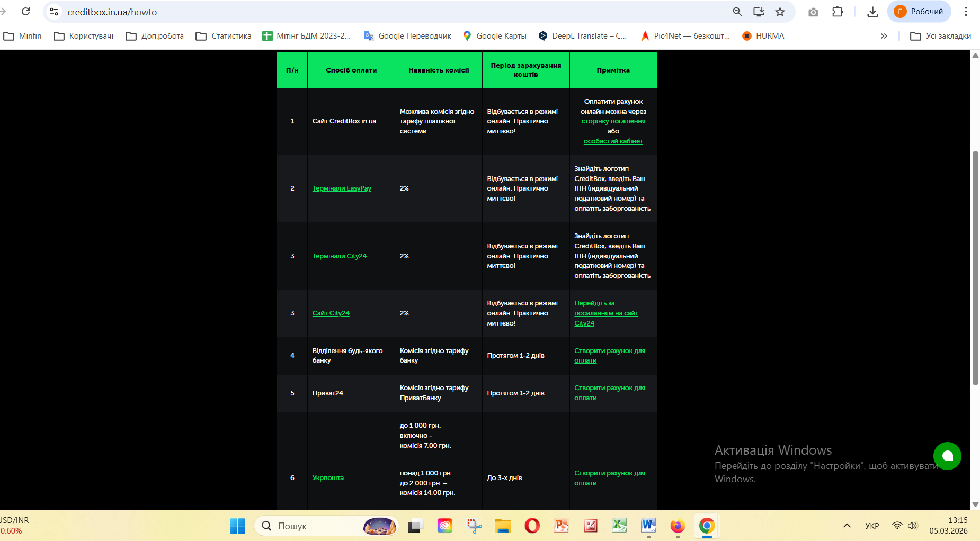Open the Pic4Net bookmark
The width and height of the screenshot is (980, 541).
(x=685, y=36)
